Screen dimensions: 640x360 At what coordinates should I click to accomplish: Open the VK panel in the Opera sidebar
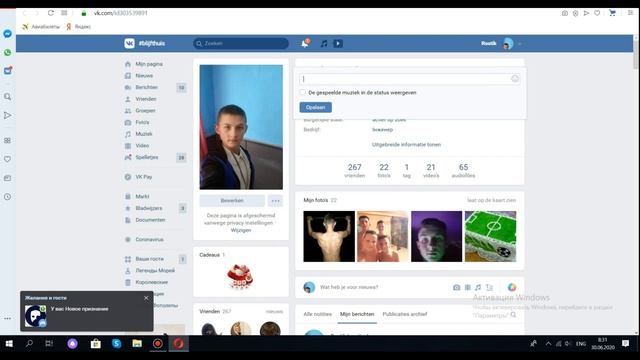pyautogui.click(x=8, y=71)
